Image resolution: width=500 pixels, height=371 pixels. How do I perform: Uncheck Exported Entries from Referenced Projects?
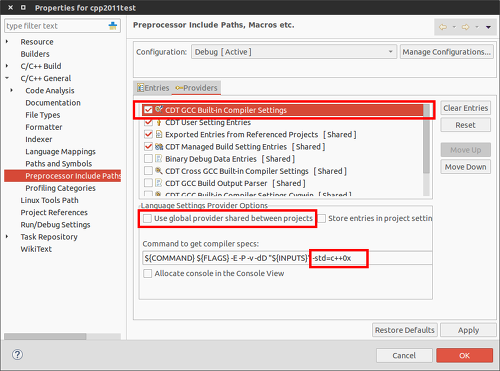(x=148, y=134)
